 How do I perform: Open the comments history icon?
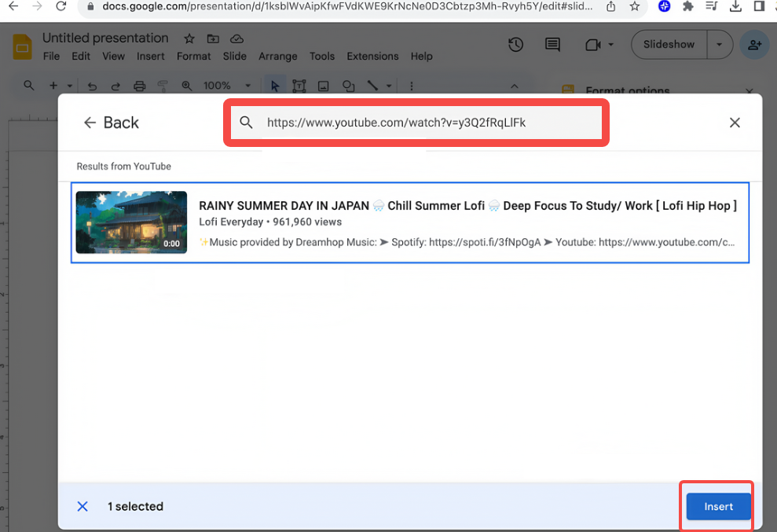tap(552, 45)
